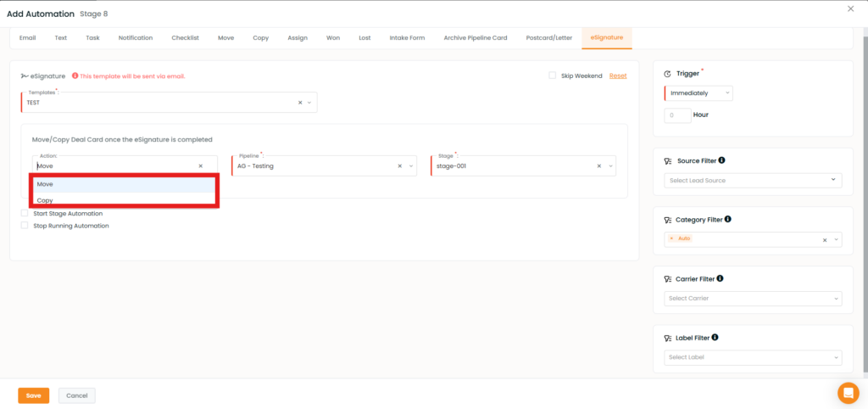The width and height of the screenshot is (868, 409).
Task: Clear the TEST template selection
Action: 300,103
